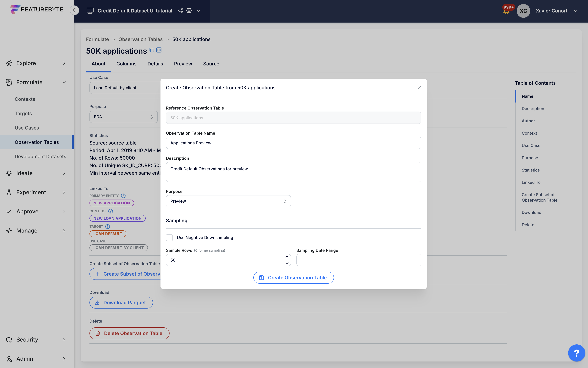Switch to the Columns tab
This screenshot has height=368, width=588.
point(127,64)
